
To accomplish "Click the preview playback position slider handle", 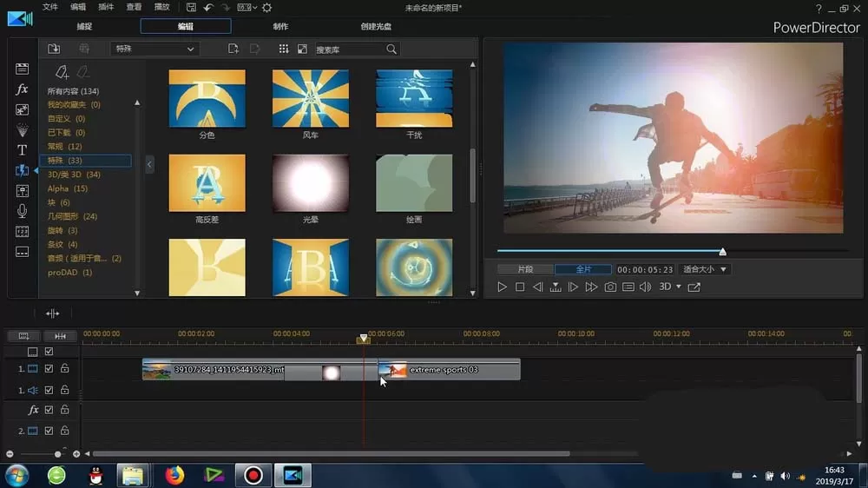I will 722,252.
